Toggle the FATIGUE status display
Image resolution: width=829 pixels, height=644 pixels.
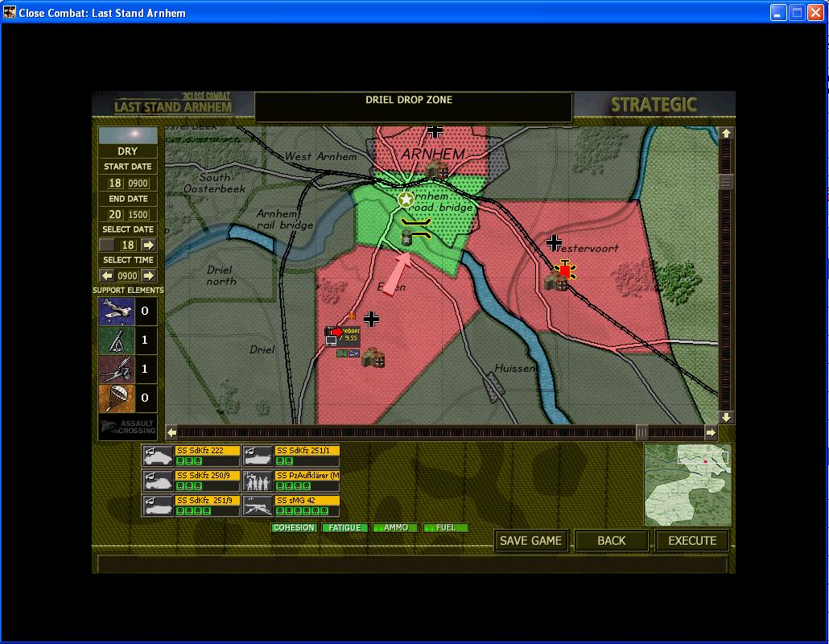[344, 528]
